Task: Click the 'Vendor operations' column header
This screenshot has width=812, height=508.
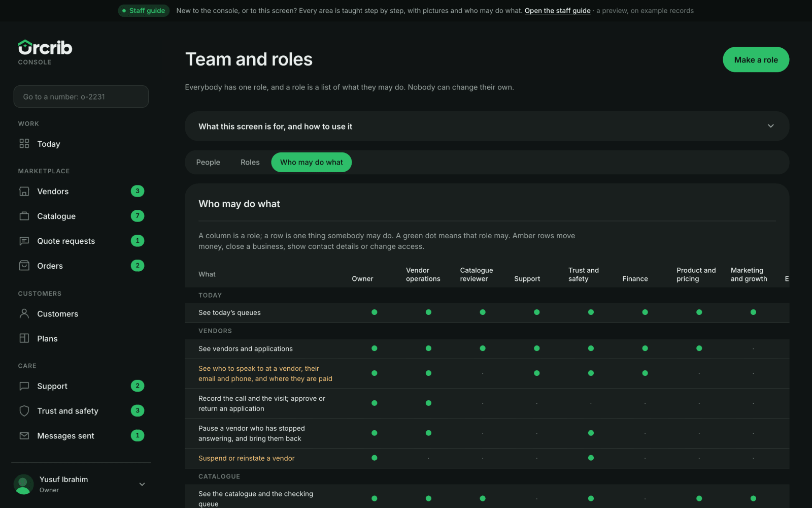Action: point(423,274)
